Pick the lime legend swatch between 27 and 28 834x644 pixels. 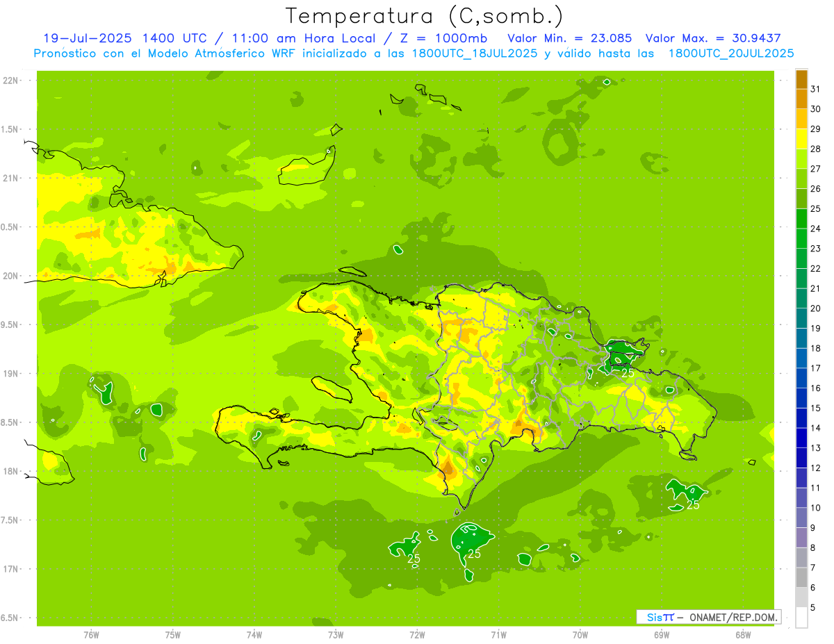[x=801, y=159]
